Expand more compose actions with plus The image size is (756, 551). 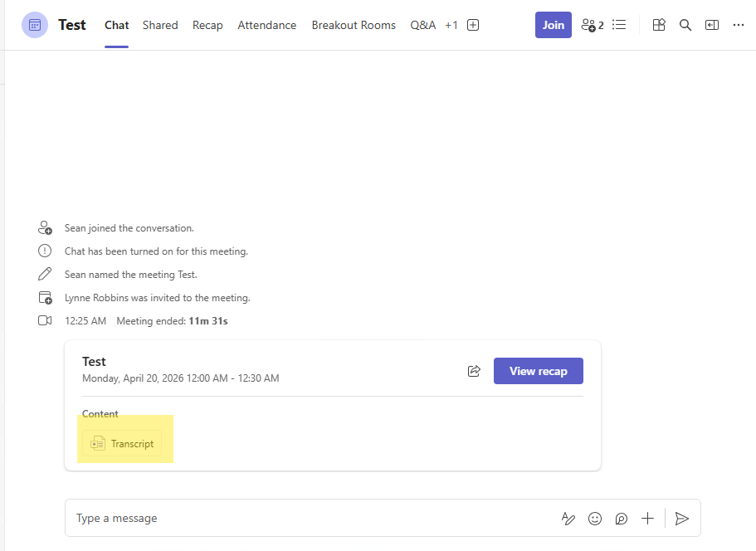tap(648, 519)
